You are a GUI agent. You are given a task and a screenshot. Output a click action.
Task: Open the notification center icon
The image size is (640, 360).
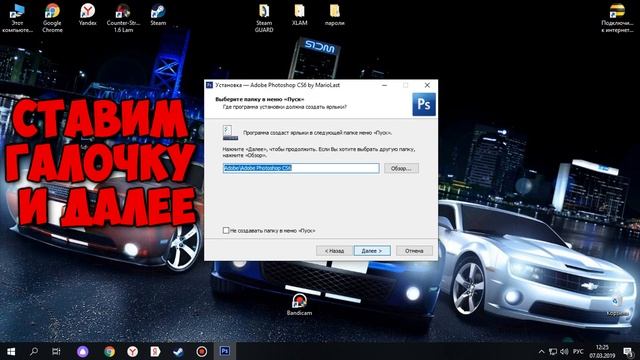click(x=628, y=351)
